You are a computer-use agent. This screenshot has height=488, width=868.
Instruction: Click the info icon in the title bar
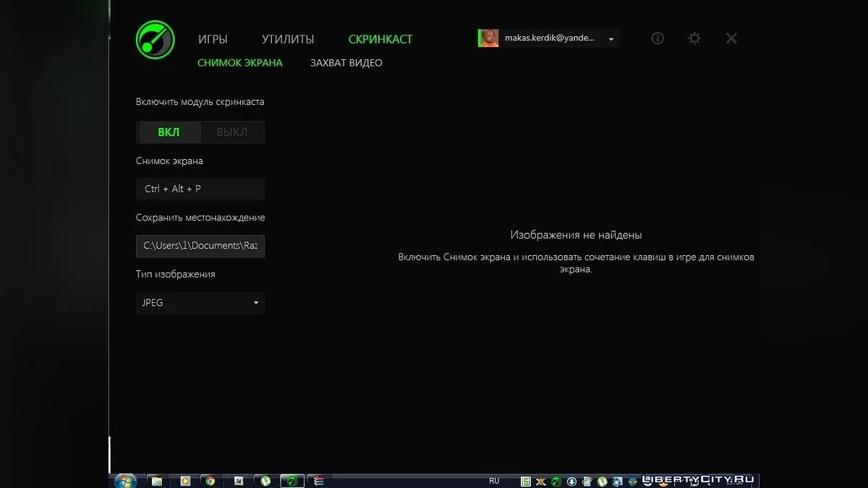(657, 38)
